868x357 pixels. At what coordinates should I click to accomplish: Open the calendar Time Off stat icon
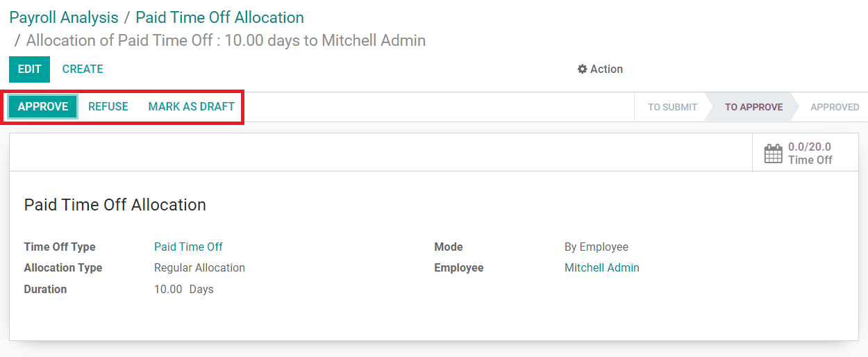[x=773, y=153]
